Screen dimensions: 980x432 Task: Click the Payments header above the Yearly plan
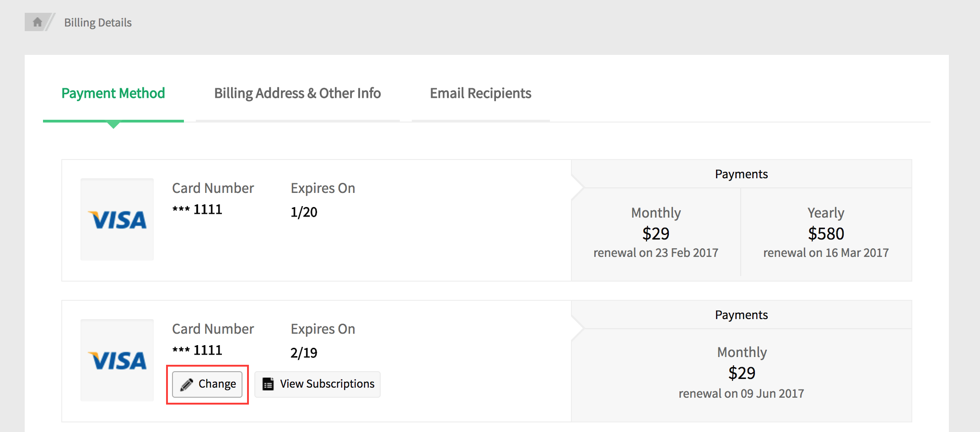tap(741, 174)
